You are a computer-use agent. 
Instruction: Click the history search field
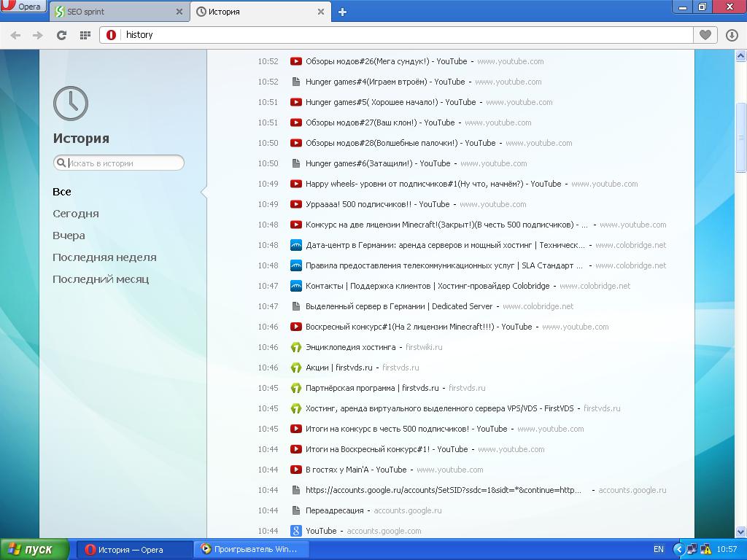(119, 163)
